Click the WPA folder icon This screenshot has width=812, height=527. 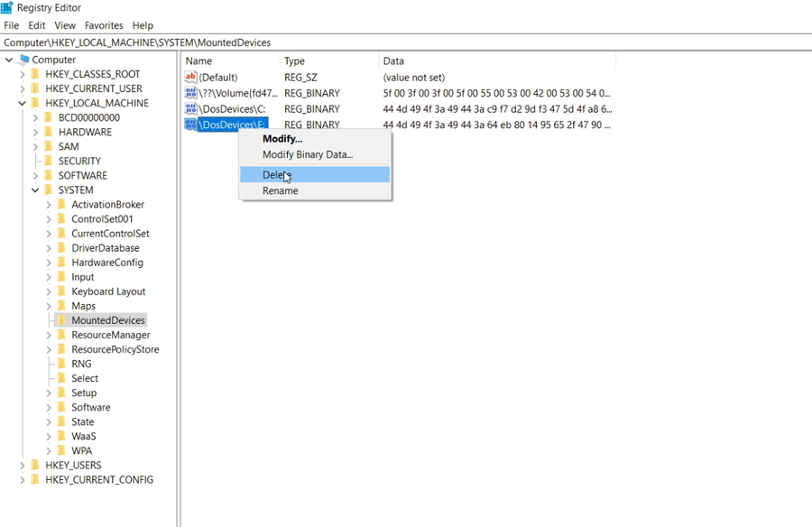click(x=61, y=451)
